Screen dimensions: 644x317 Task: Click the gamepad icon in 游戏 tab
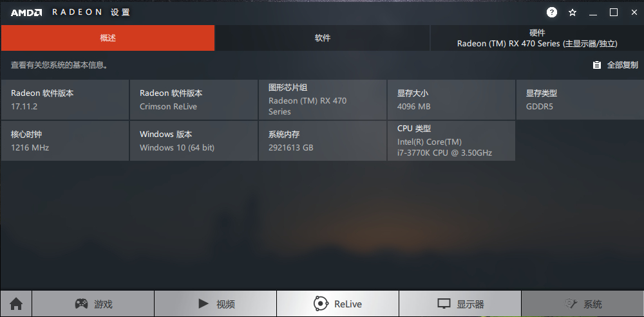point(81,304)
